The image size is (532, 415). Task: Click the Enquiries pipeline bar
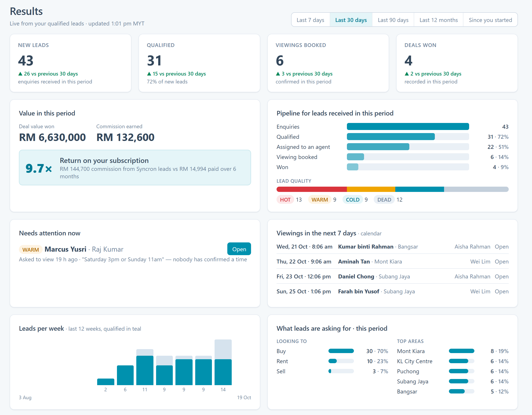(x=408, y=126)
